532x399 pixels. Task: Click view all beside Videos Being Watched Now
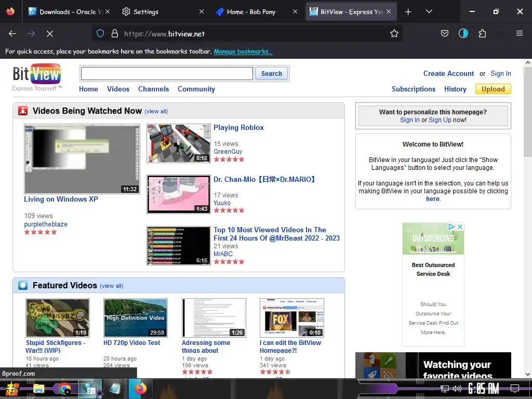click(156, 111)
